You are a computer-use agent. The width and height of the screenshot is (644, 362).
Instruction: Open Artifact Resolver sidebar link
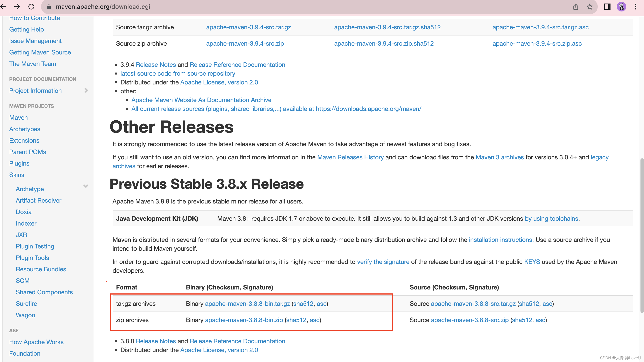pos(39,200)
